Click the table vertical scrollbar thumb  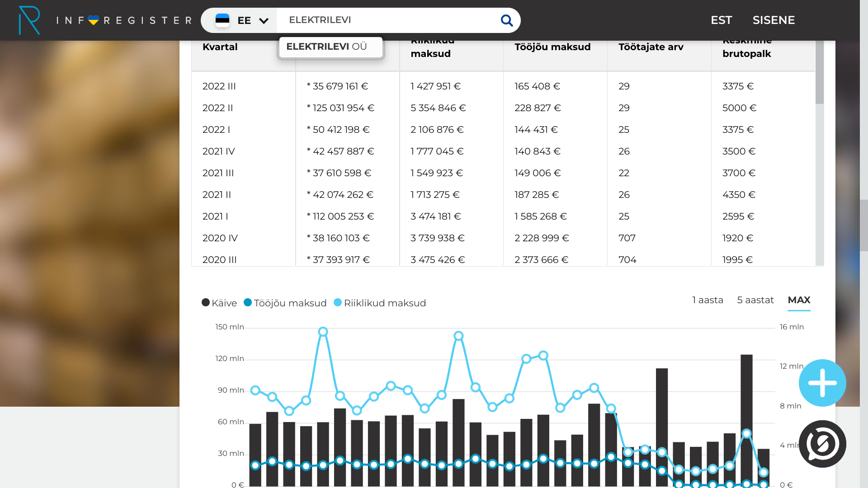[820, 72]
